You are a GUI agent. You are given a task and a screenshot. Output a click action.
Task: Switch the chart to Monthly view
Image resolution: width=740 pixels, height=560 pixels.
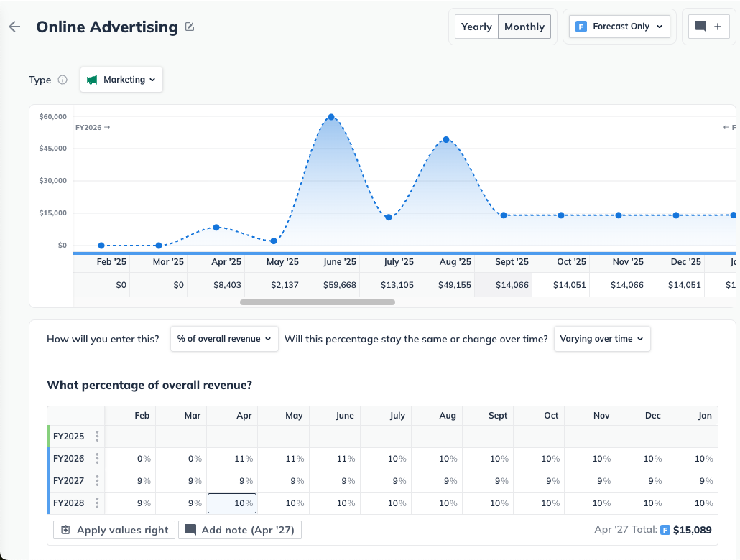524,26
